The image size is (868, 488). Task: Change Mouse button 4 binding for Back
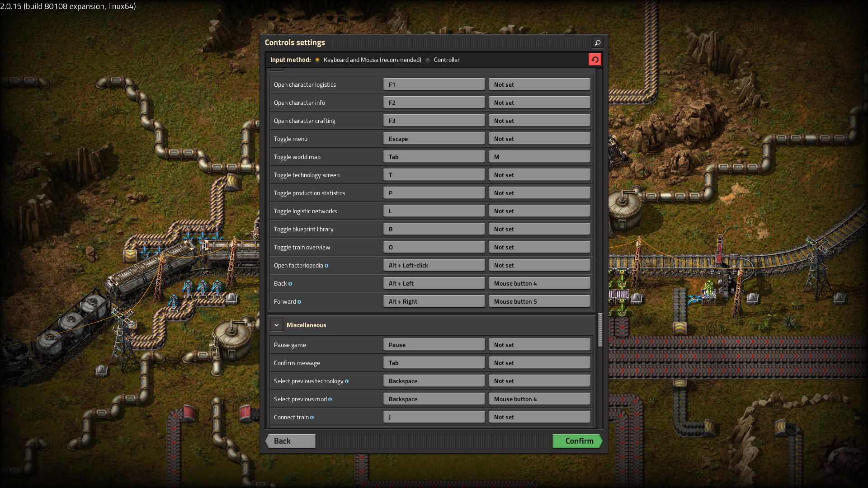point(539,283)
